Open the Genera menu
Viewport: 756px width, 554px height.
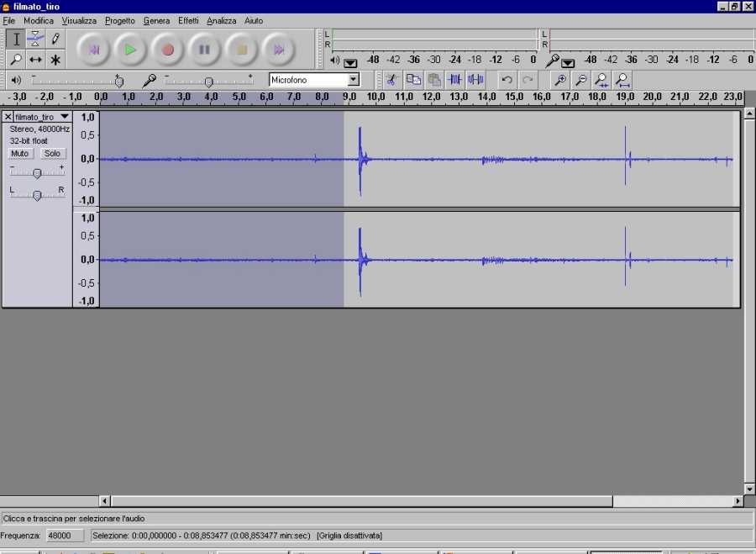157,21
